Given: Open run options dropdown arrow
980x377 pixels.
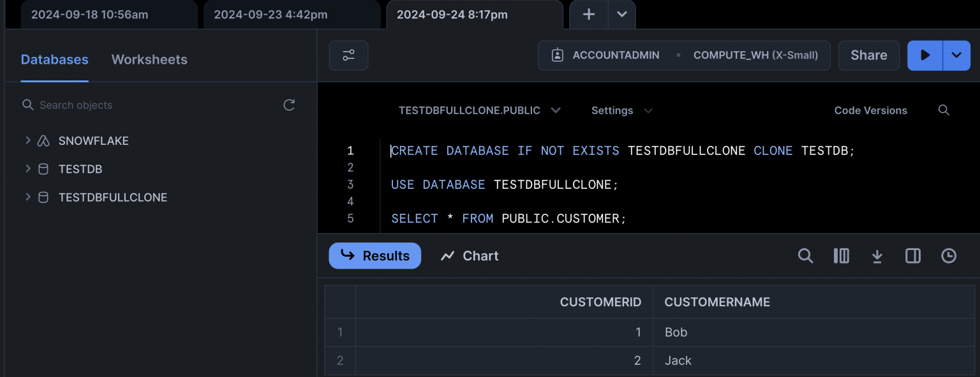Looking at the screenshot, I should (956, 55).
